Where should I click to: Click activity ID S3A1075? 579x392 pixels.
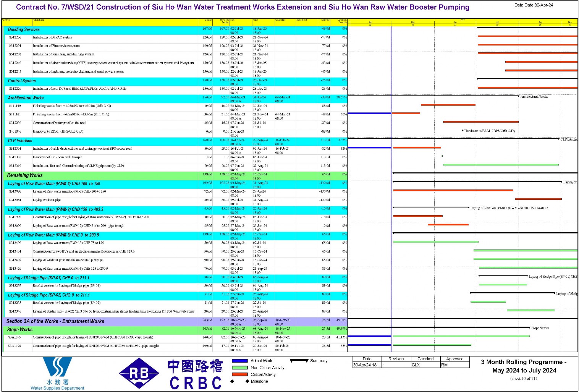pos(15,337)
